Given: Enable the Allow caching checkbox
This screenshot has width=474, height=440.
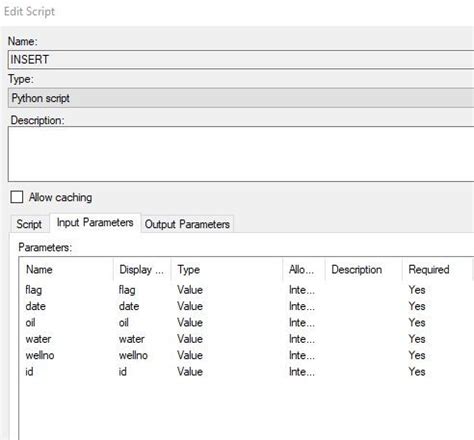Looking at the screenshot, I should (x=17, y=197).
